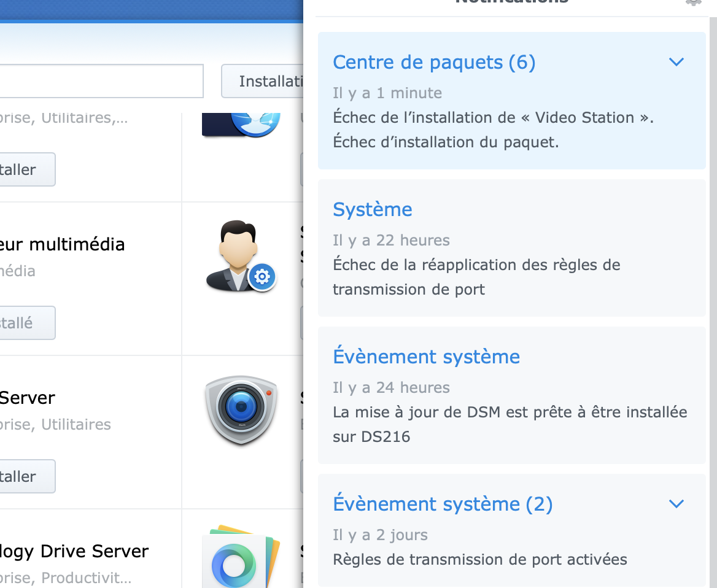The width and height of the screenshot is (717, 588).
Task: Click the Règles de transmission de port activées message
Action: 479,559
